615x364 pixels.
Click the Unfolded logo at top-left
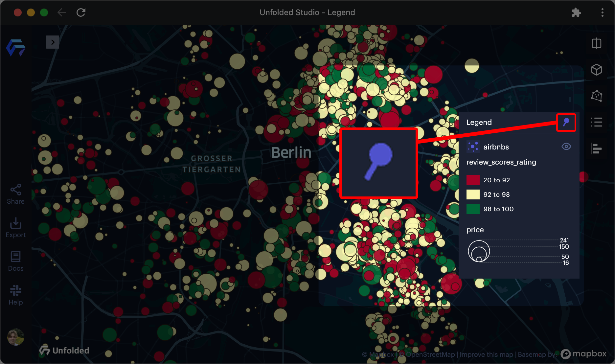[x=16, y=48]
